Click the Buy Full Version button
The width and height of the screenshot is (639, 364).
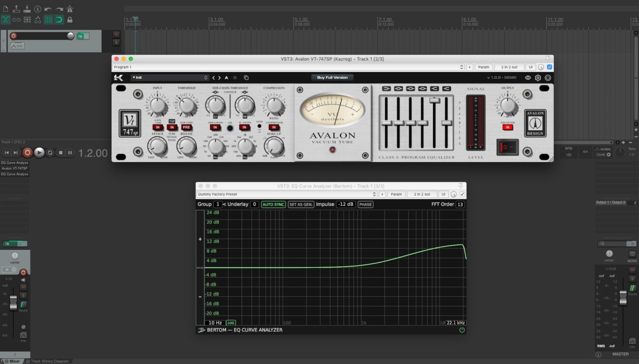tap(332, 78)
